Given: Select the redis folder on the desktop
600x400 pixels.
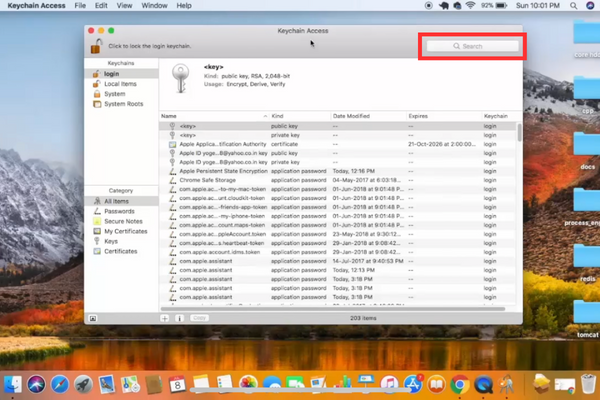Looking at the screenshot, I should point(587,263).
